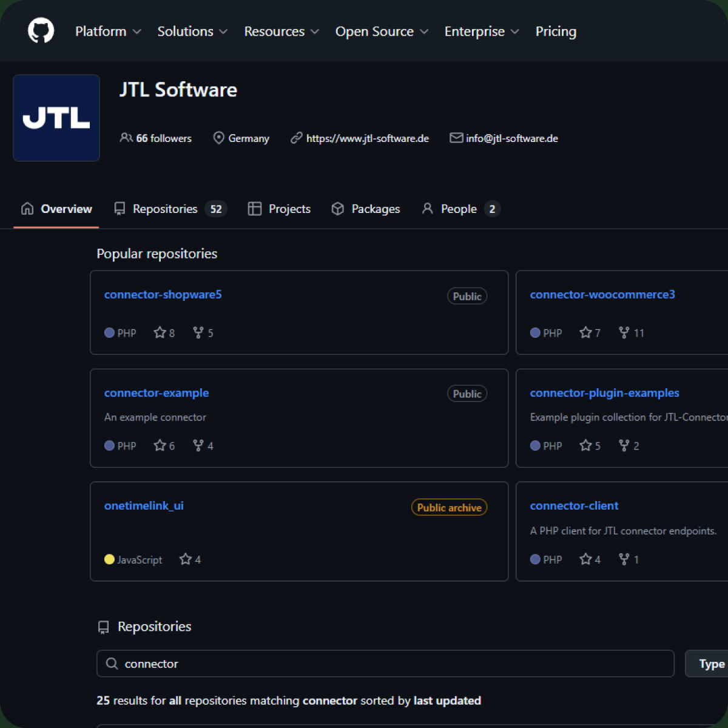Viewport: 728px width, 728px height.
Task: Open the jtl-software.de website link
Action: pyautogui.click(x=368, y=138)
